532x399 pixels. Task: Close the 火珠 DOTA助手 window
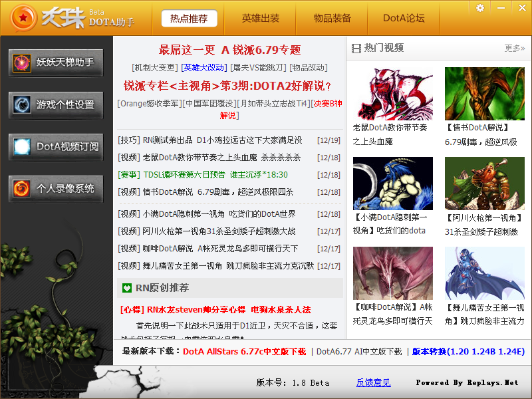pyautogui.click(x=522, y=7)
